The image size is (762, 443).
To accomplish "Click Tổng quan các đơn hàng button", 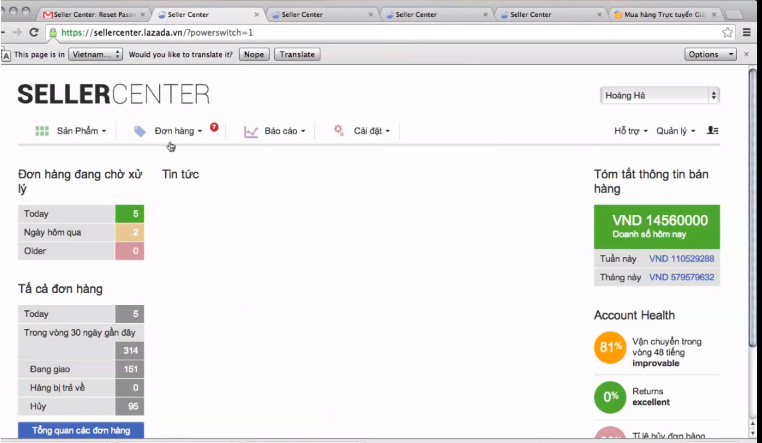I will (80, 430).
